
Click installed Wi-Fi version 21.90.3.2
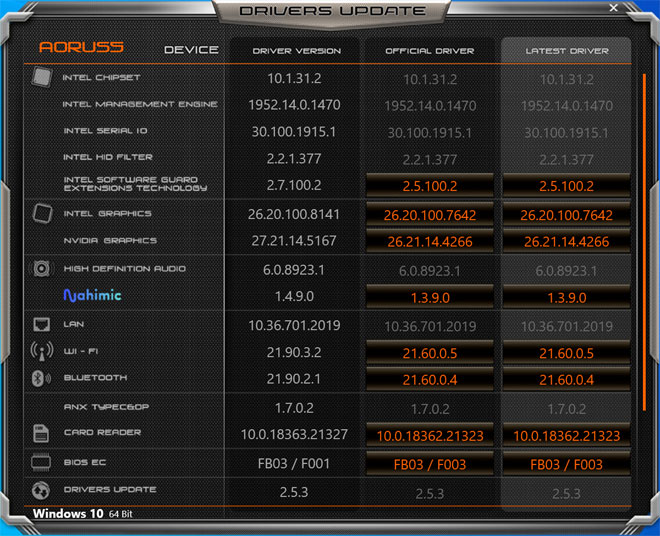[x=294, y=352]
